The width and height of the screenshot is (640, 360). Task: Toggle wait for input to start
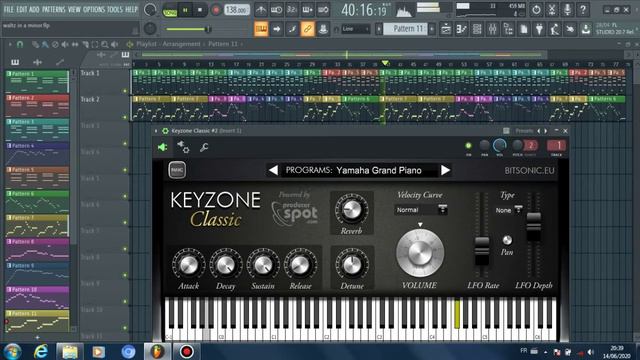point(276,10)
